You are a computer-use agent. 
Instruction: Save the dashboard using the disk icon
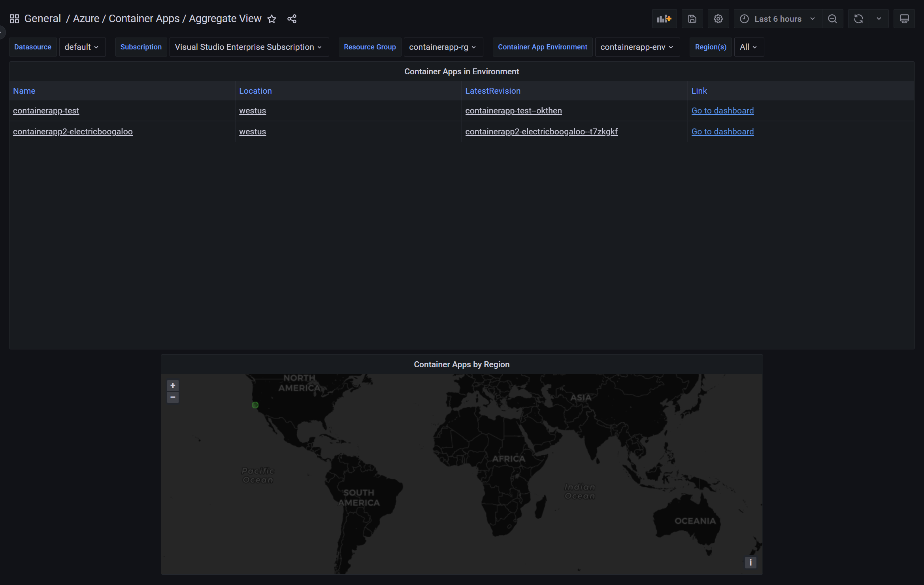click(692, 19)
